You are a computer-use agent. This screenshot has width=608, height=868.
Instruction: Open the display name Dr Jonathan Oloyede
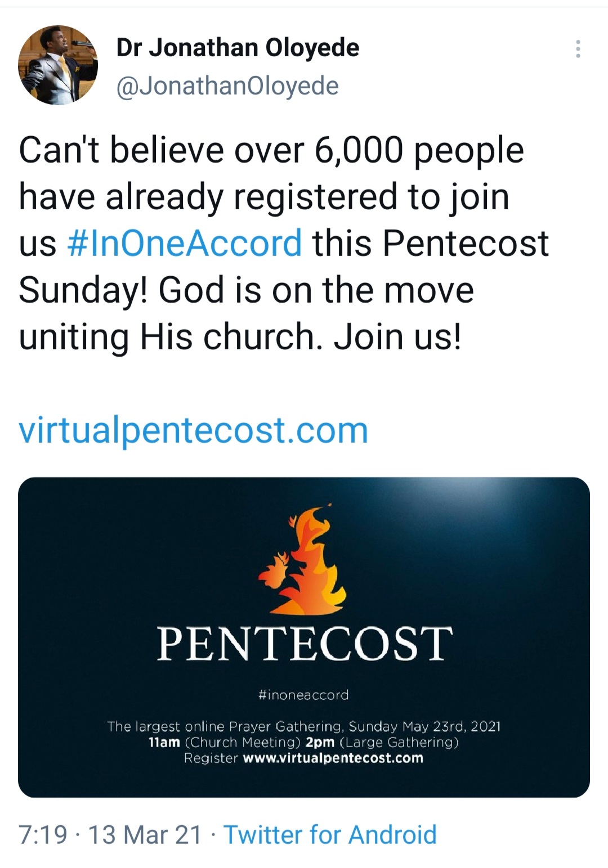238,47
